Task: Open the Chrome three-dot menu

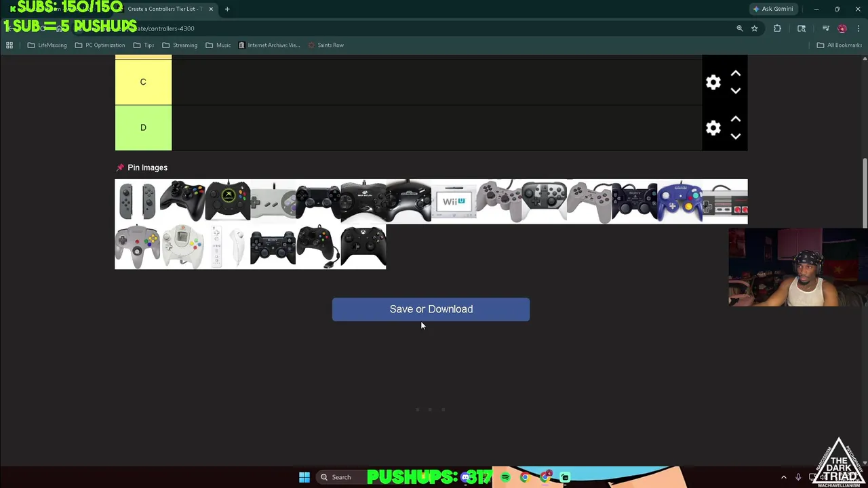Action: [859, 28]
